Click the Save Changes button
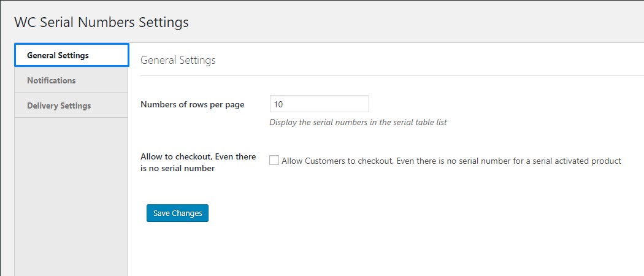Image resolution: width=644 pixels, height=276 pixels. click(x=177, y=213)
